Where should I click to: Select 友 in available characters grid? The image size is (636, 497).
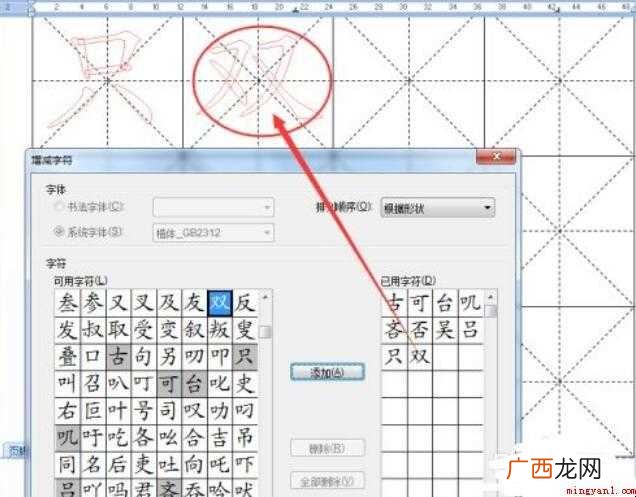194,303
